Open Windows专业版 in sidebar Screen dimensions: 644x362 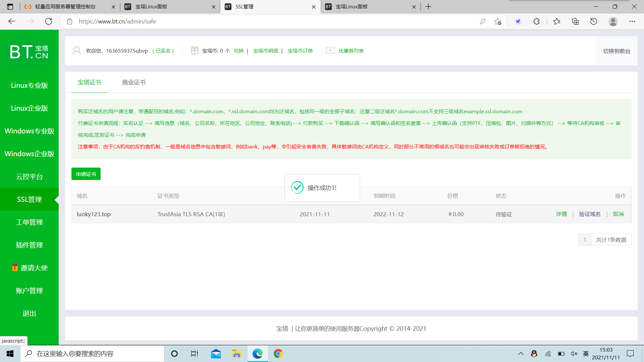[29, 131]
